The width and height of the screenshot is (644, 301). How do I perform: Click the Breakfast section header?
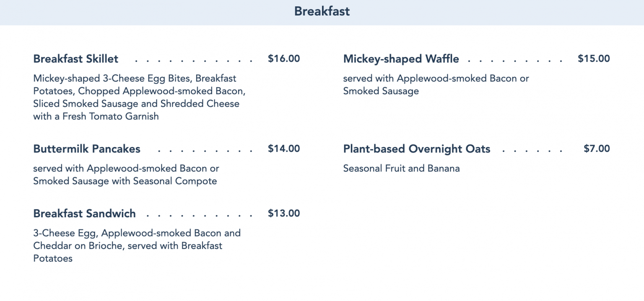pos(322,11)
